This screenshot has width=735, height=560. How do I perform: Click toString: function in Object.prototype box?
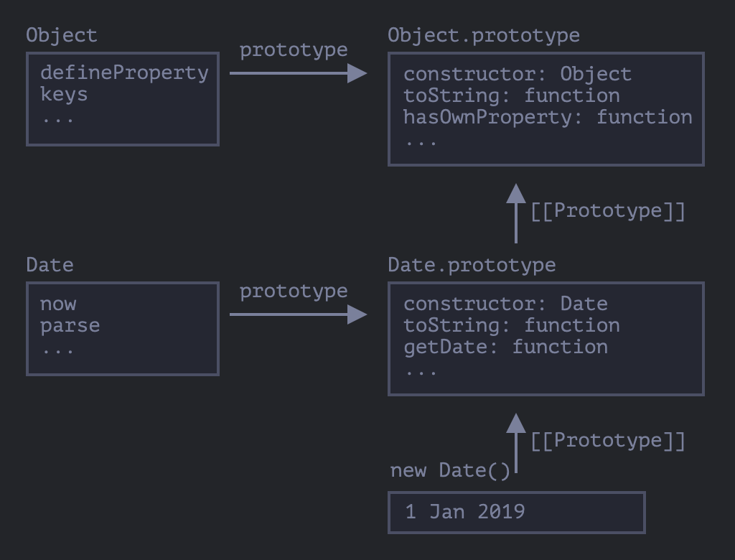[511, 95]
